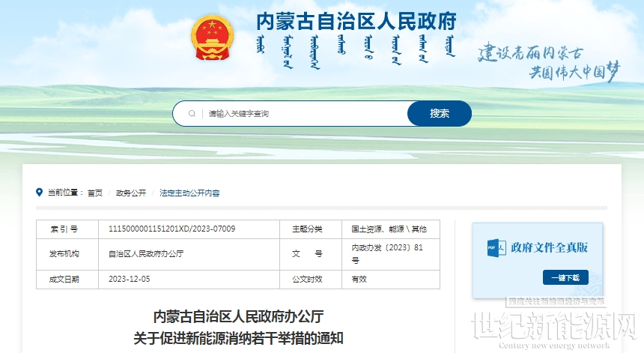Open the 法定主动公开内容 breadcrumb link
The height and width of the screenshot is (353, 644).
coord(189,193)
